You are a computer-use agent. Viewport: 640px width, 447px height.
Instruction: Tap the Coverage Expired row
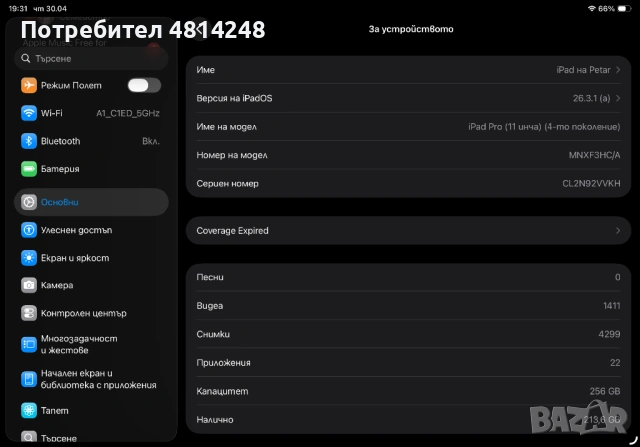point(408,231)
